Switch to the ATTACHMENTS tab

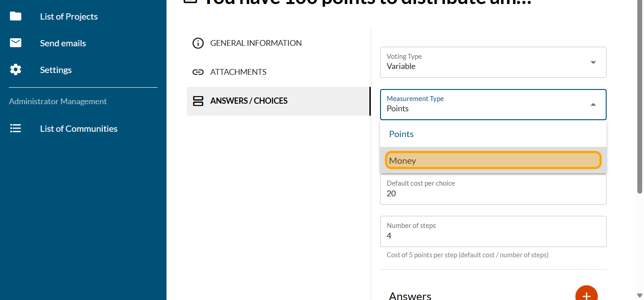[x=238, y=72]
